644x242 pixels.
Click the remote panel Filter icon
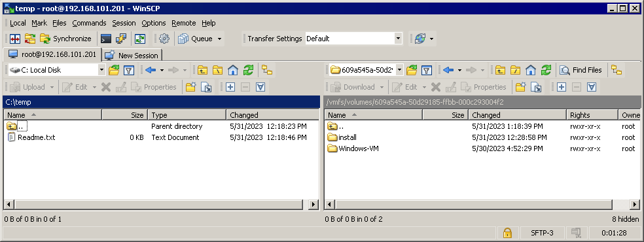click(427, 70)
